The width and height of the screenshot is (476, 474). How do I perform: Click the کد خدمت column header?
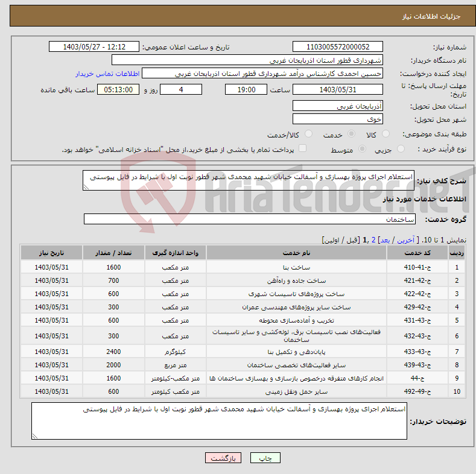417,253
